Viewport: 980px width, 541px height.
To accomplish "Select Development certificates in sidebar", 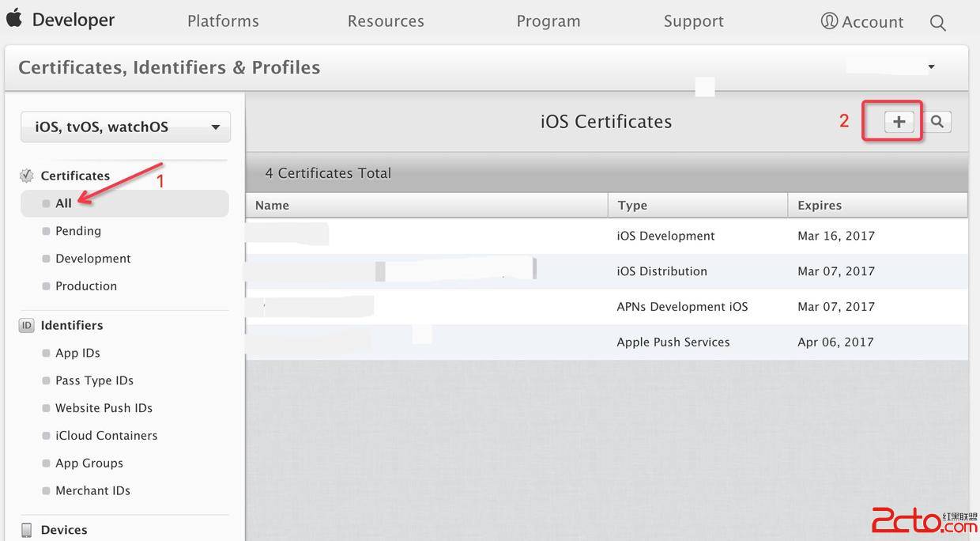I will coord(93,259).
